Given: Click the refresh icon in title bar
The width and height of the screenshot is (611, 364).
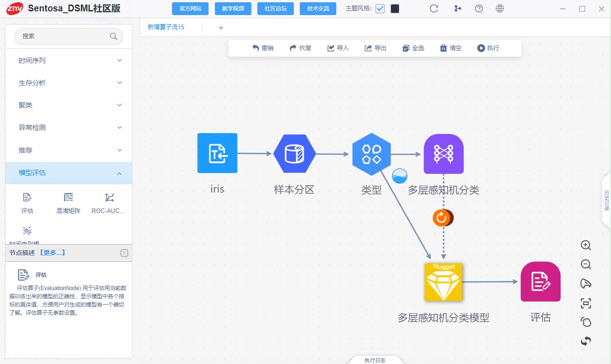Looking at the screenshot, I should click(434, 8).
